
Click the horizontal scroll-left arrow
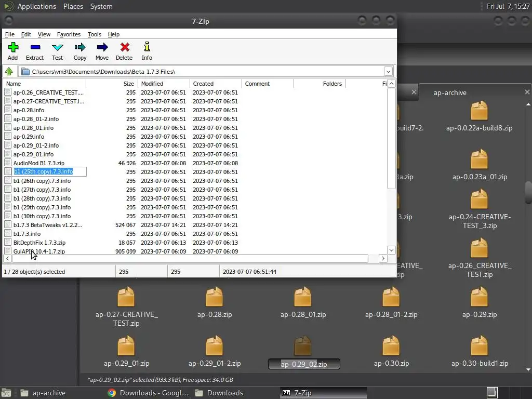(x=7, y=259)
